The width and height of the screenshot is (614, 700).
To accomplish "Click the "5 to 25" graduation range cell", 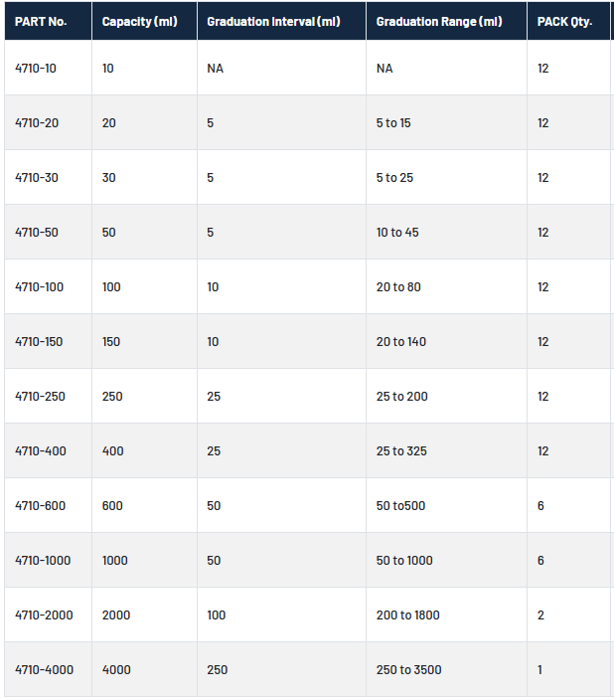I will [x=394, y=178].
